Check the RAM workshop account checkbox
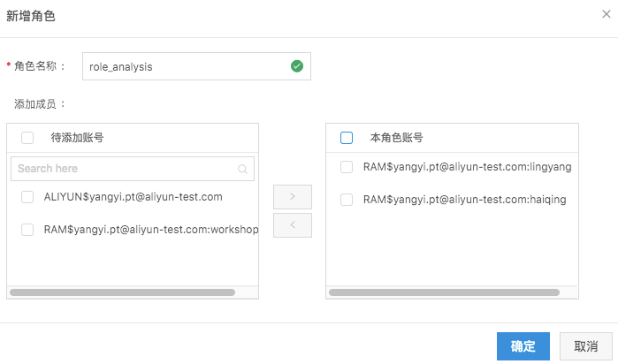618x364 pixels. pyautogui.click(x=27, y=230)
